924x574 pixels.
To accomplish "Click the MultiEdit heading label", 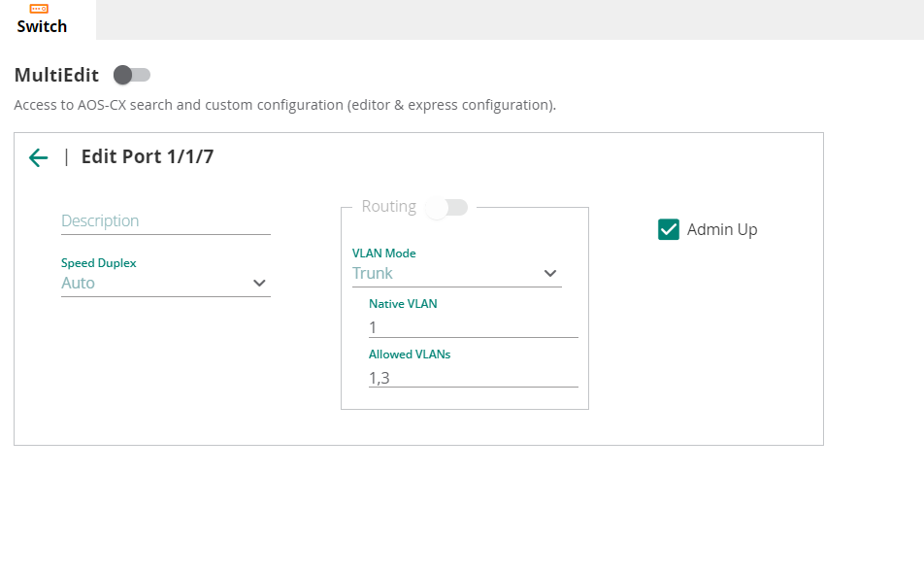I will (56, 75).
